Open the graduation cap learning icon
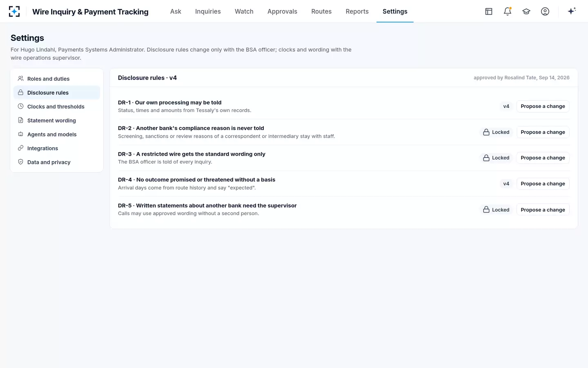The height and width of the screenshot is (368, 588). click(526, 11)
